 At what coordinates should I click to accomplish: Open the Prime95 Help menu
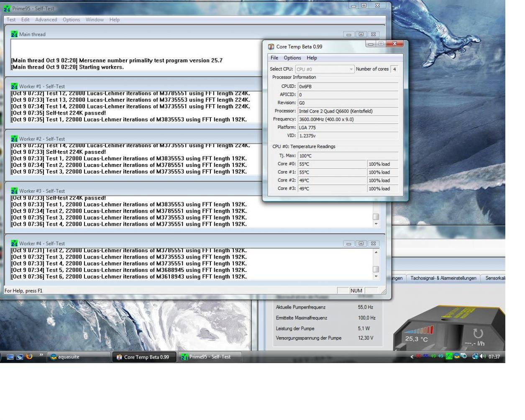[115, 20]
